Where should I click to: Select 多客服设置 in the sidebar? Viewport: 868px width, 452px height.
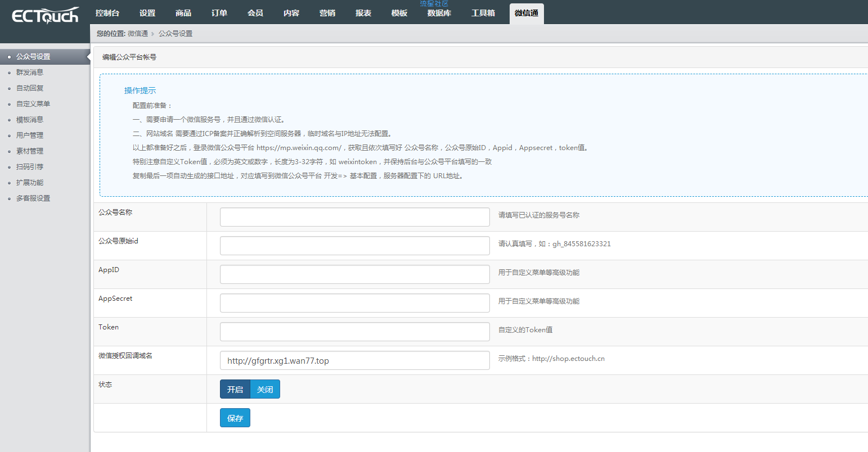click(x=33, y=198)
